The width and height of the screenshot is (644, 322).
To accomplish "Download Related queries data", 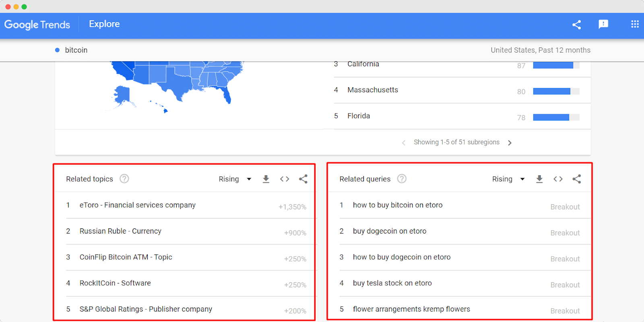I will (x=539, y=179).
